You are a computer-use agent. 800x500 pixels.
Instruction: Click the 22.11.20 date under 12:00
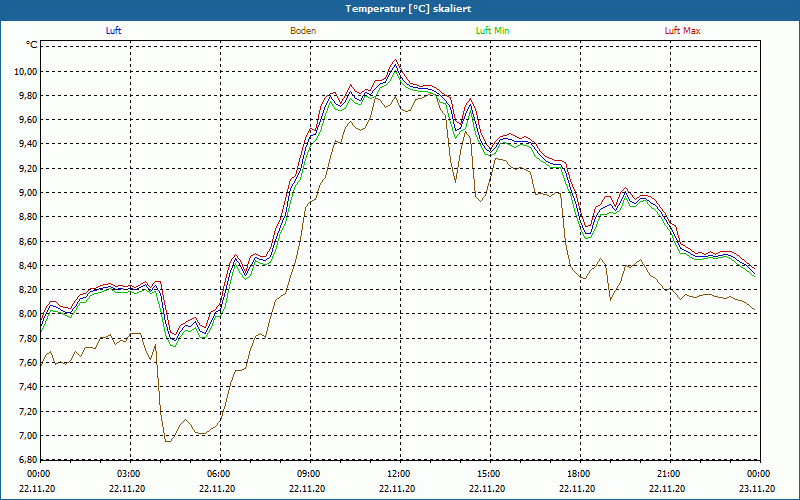397,488
